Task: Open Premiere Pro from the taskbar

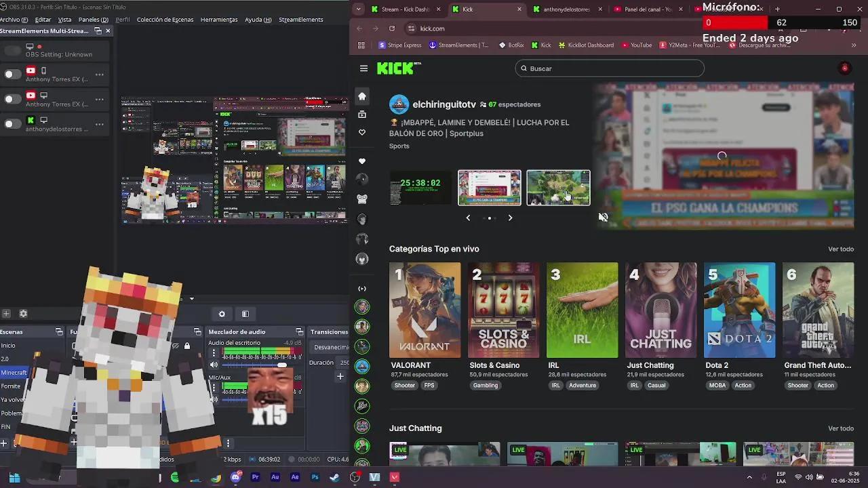Action: tap(255, 477)
